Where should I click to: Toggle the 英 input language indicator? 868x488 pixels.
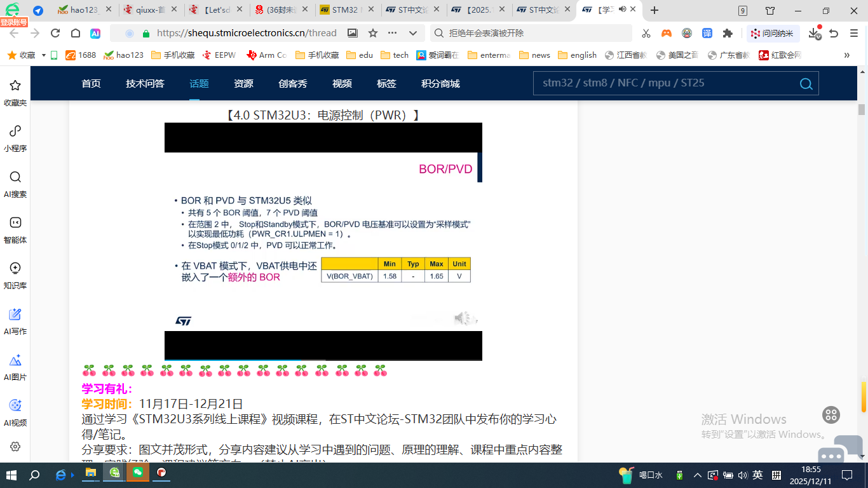click(757, 475)
